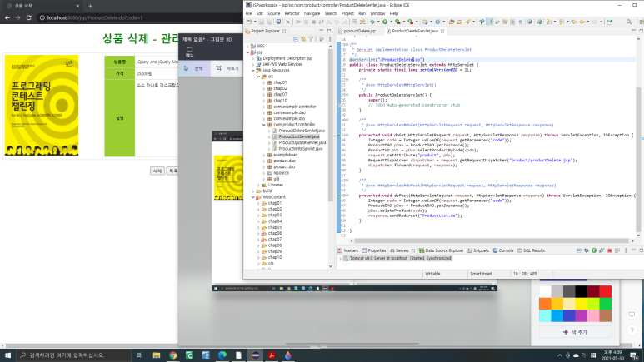Viewport: 644px width, 362px height.
Task: Expand the Libraries node
Action: tap(258, 185)
